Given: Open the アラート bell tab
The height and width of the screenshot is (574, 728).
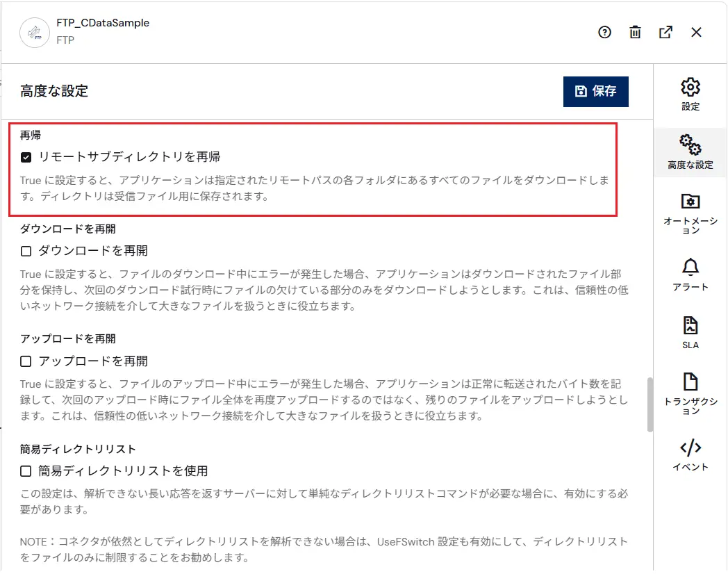Looking at the screenshot, I should tap(690, 274).
